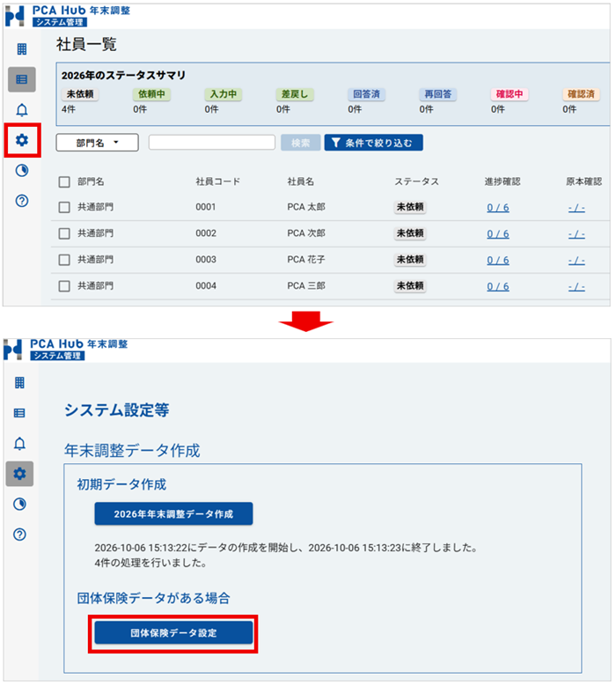
Task: Open the 部門名 search field dropdown
Action: (x=97, y=143)
